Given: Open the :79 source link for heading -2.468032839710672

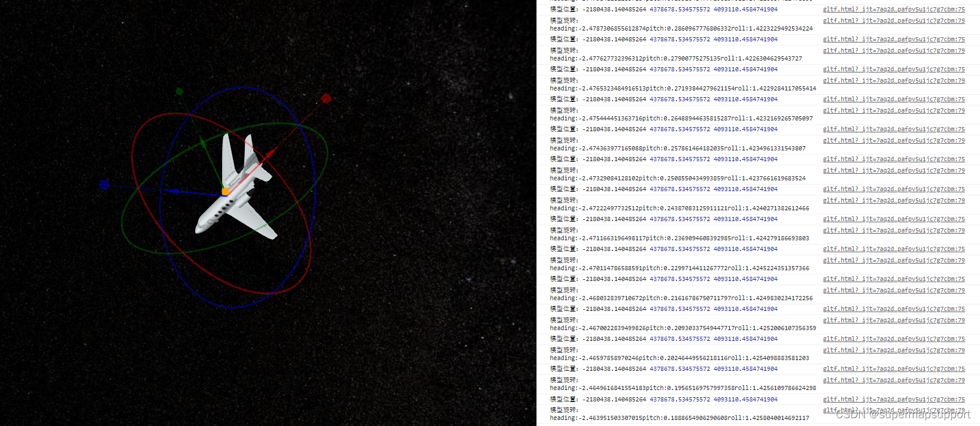Looking at the screenshot, I should tap(893, 290).
